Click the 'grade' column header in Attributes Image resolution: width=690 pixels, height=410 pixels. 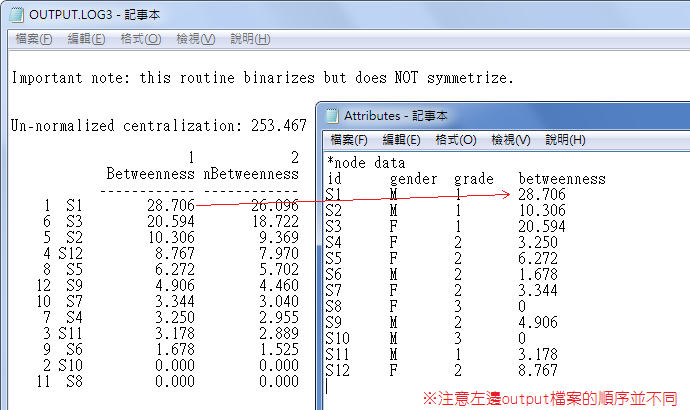[474, 179]
